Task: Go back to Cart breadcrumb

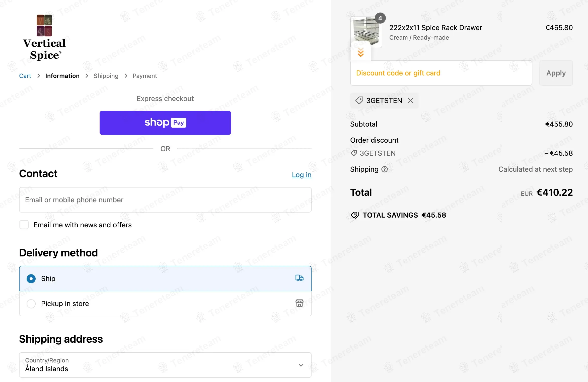Action: tap(25, 76)
